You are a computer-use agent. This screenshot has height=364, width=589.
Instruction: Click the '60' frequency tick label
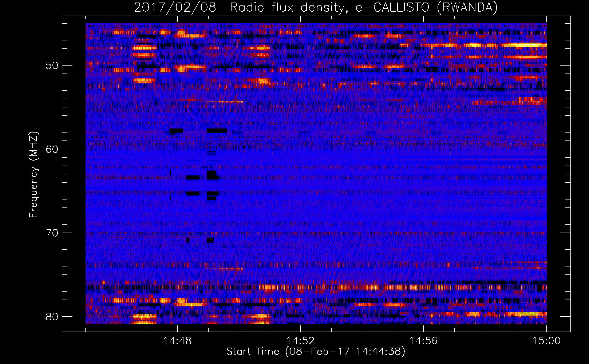(x=52, y=149)
